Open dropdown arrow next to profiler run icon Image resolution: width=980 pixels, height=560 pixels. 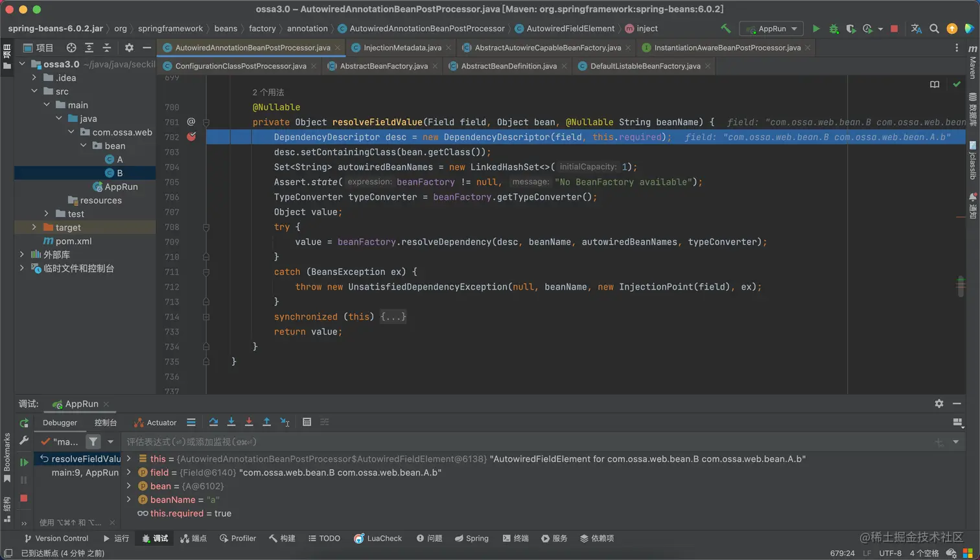pyautogui.click(x=880, y=29)
